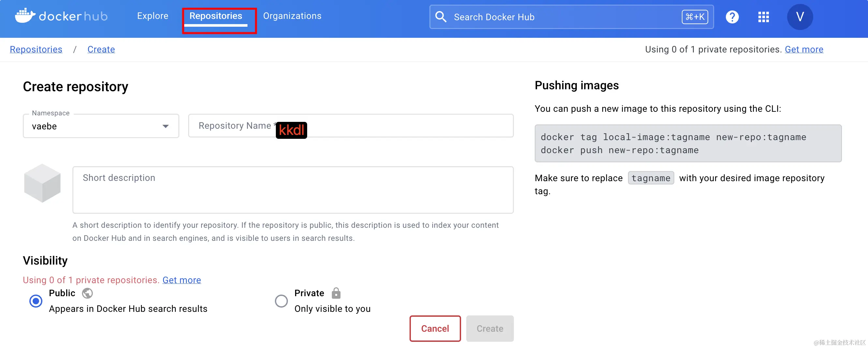
Task: Click the Visibility heading
Action: point(45,260)
